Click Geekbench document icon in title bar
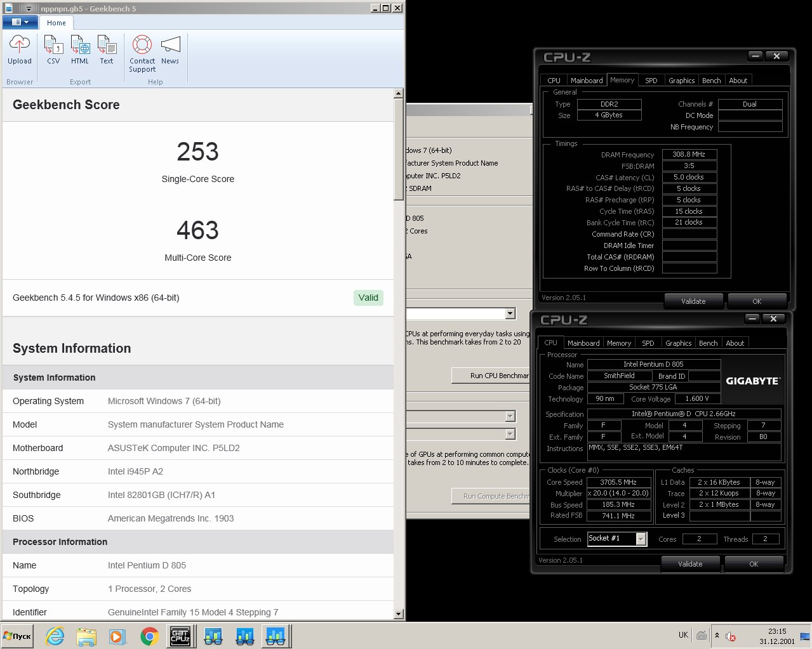The image size is (812, 649). point(9,8)
